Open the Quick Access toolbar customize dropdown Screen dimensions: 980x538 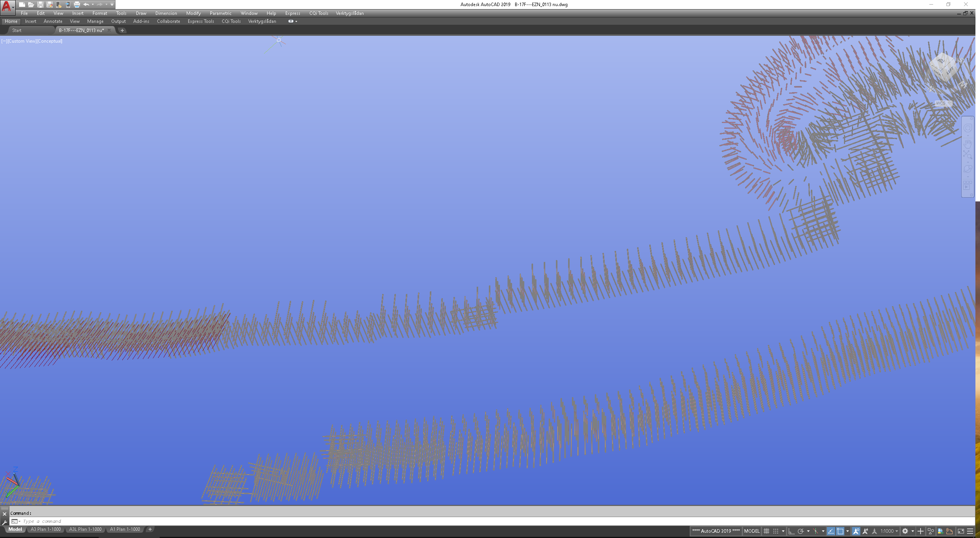[x=112, y=5]
